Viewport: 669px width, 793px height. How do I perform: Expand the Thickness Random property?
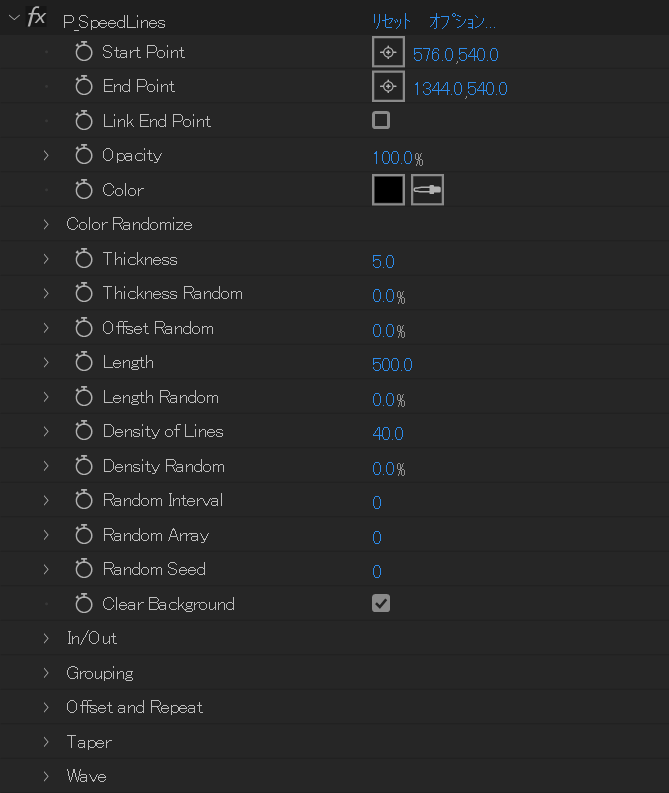coord(46,293)
